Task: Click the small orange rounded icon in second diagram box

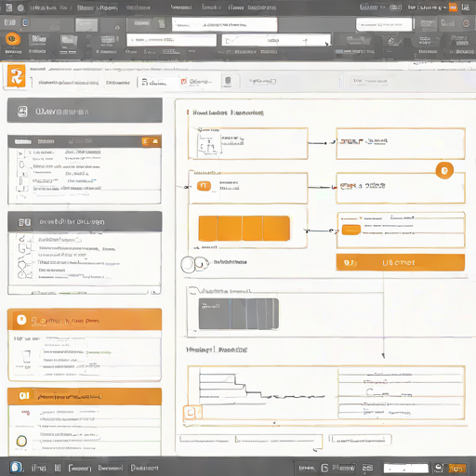Action: [204, 186]
